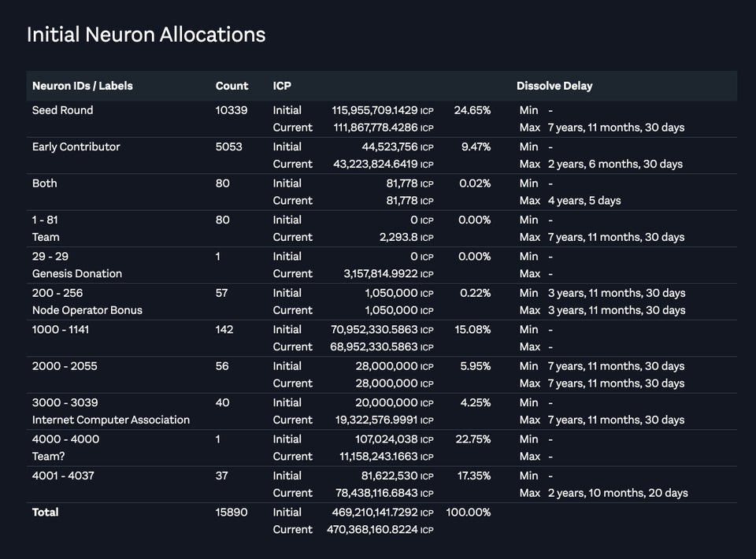Select the Team? label under 4000 - 4000
This screenshot has height=559, width=756.
tap(48, 457)
